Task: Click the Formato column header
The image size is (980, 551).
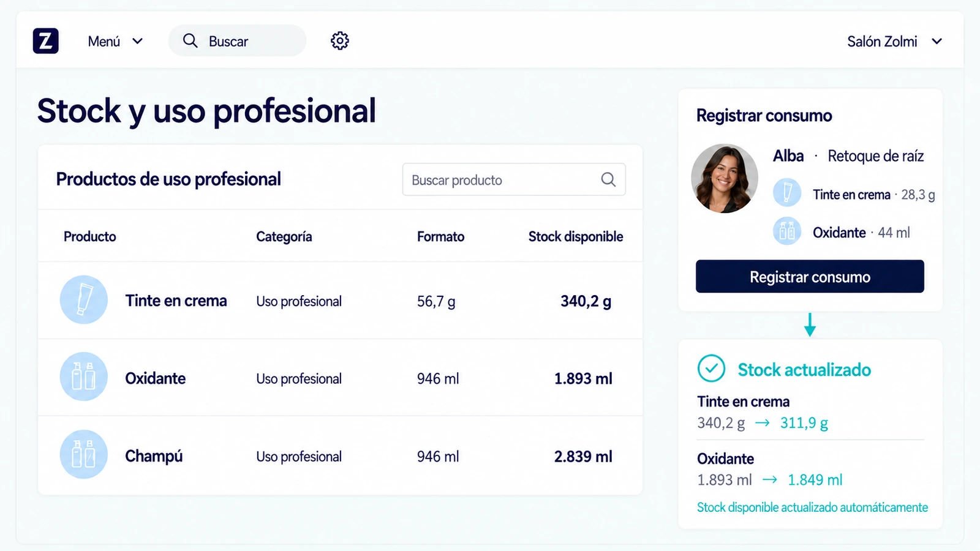Action: click(440, 236)
